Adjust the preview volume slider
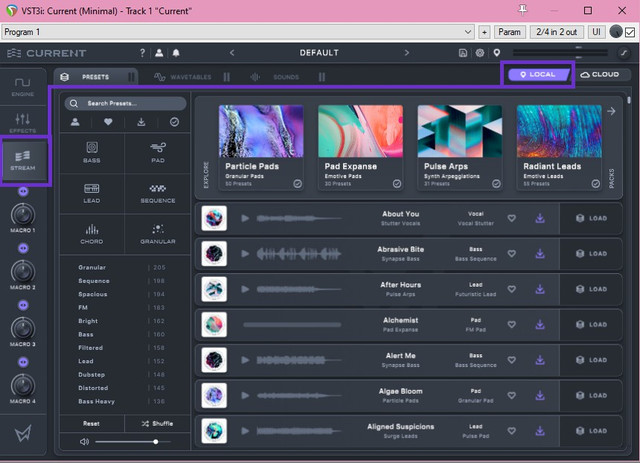The image size is (640, 463). [x=133, y=442]
